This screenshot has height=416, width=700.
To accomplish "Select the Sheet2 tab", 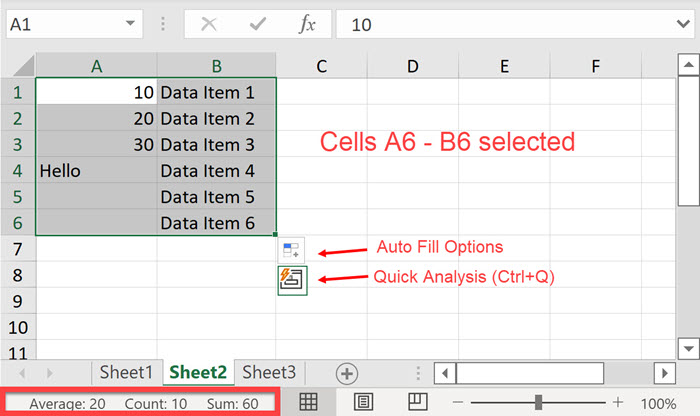I will click(x=198, y=372).
